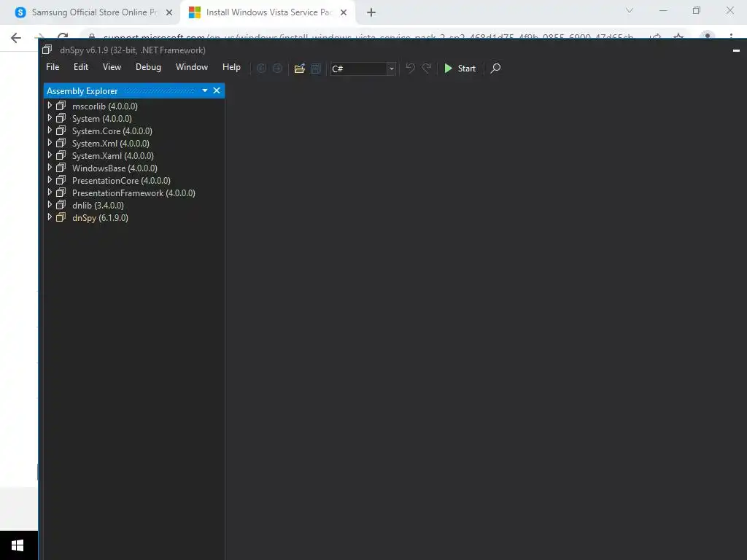This screenshot has width=747, height=560.
Task: Select WindowsBase (4.0.0.0) entry
Action: coord(115,168)
